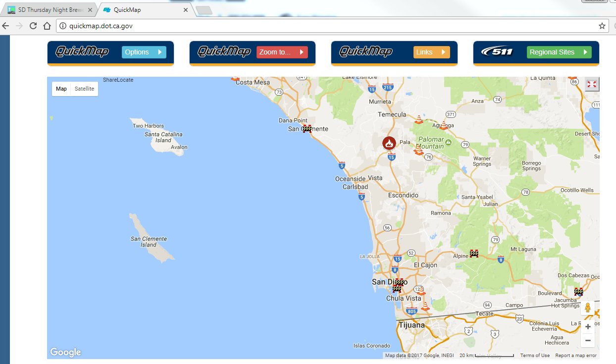
Task: Select the Map view type
Action: tap(61, 89)
